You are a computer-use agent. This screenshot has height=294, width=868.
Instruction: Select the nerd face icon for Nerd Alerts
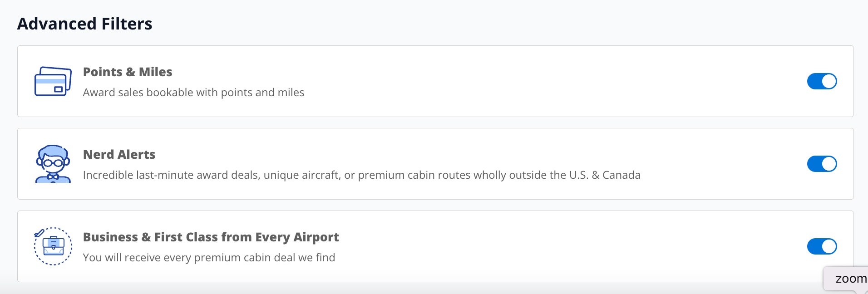coord(53,163)
